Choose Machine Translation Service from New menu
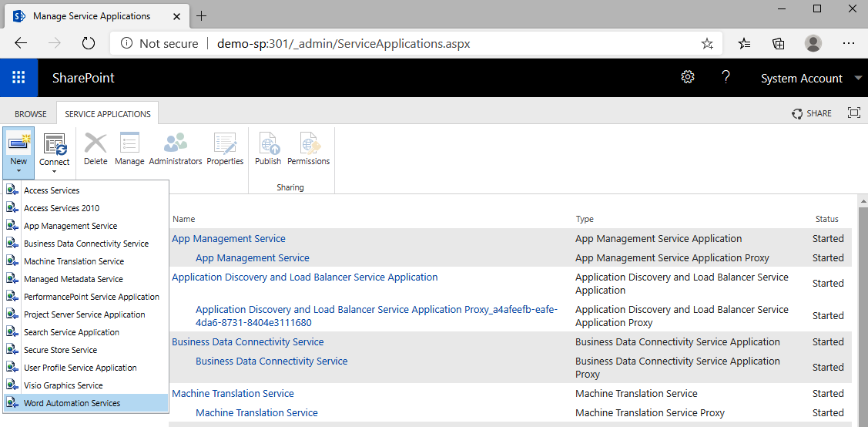Image resolution: width=868 pixels, height=427 pixels. [x=85, y=261]
